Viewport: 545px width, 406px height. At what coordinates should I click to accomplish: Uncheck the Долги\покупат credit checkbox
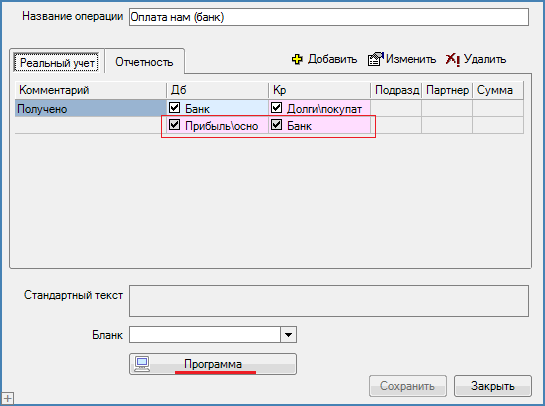[x=277, y=107]
